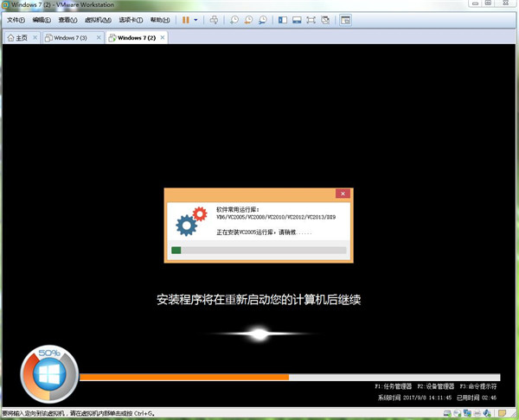Click the 正在安装VC2005运行库 status text
Screen dimensions: 519x420
pos(264,232)
